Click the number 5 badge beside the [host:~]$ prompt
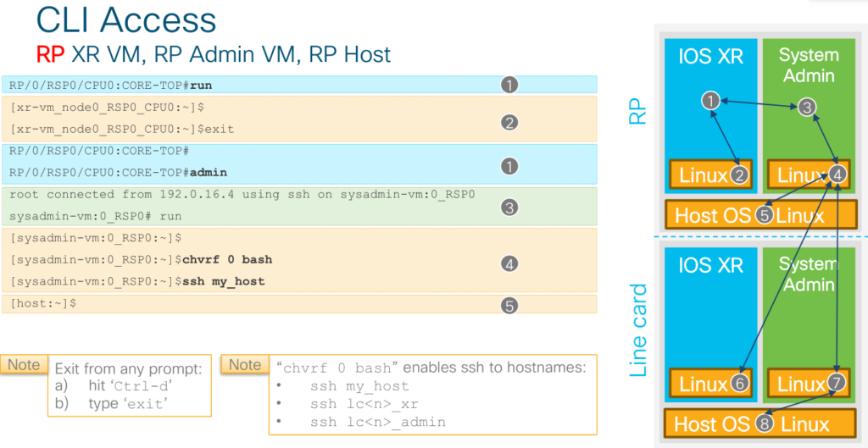Viewport: 868px width, 448px height. (x=509, y=305)
